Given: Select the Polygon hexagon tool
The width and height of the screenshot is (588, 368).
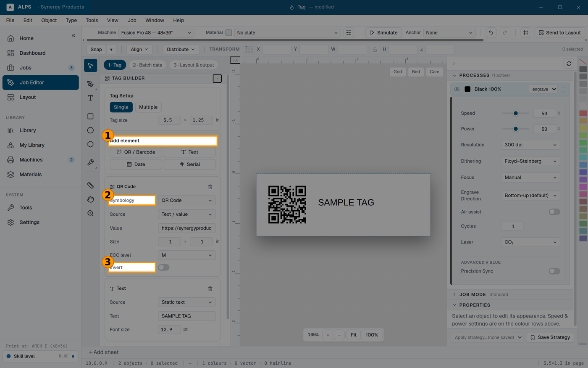Looking at the screenshot, I should point(90,144).
